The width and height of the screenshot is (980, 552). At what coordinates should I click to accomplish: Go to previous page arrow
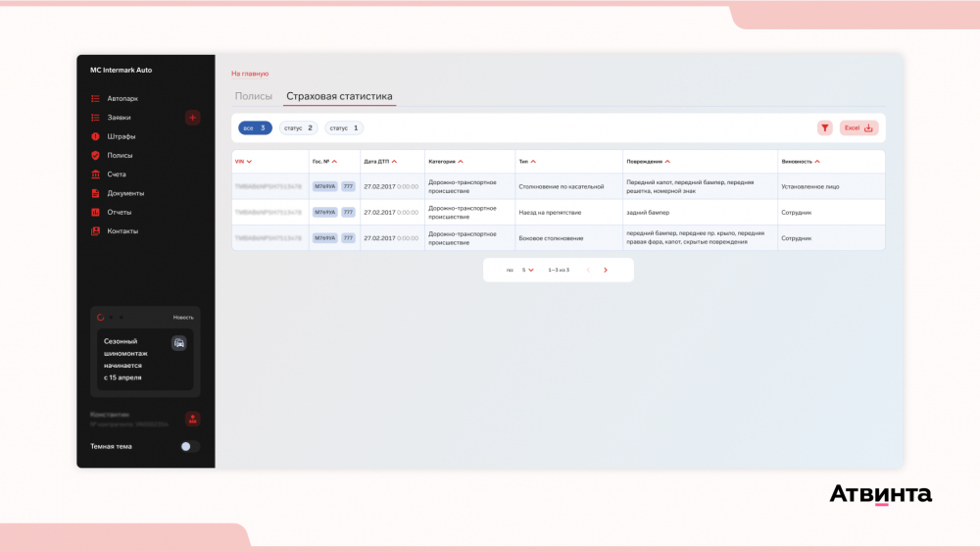click(x=588, y=270)
